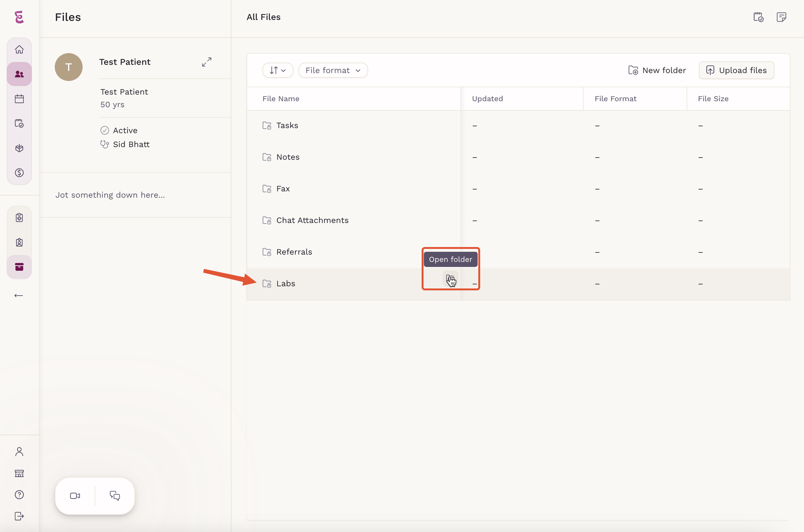Click the 50 yrs age text
The height and width of the screenshot is (532, 804).
[x=112, y=105]
